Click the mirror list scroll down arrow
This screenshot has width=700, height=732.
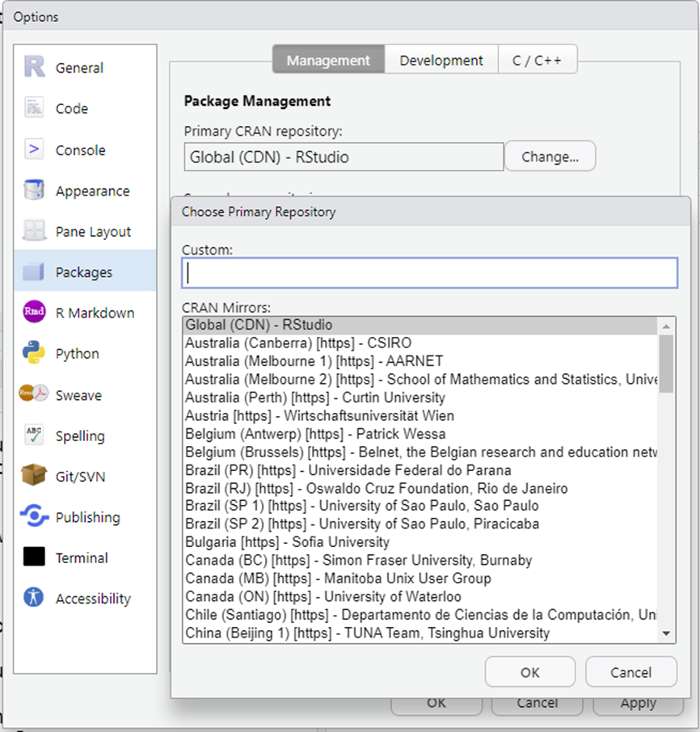666,633
